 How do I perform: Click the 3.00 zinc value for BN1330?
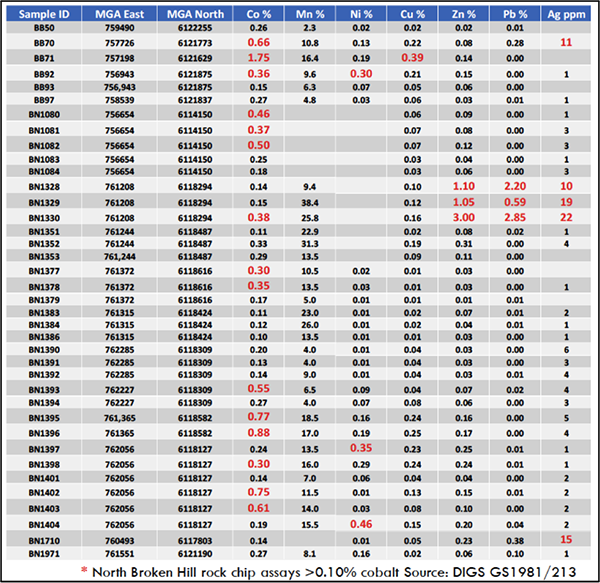click(x=465, y=216)
